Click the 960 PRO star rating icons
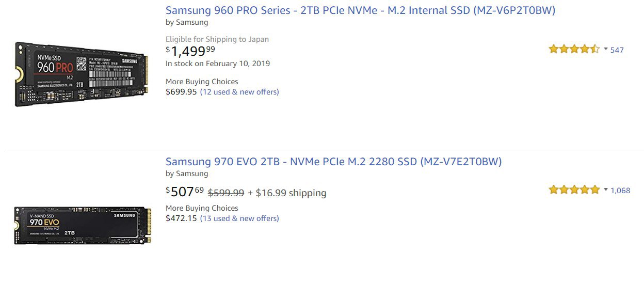The width and height of the screenshot is (644, 283). tap(573, 50)
